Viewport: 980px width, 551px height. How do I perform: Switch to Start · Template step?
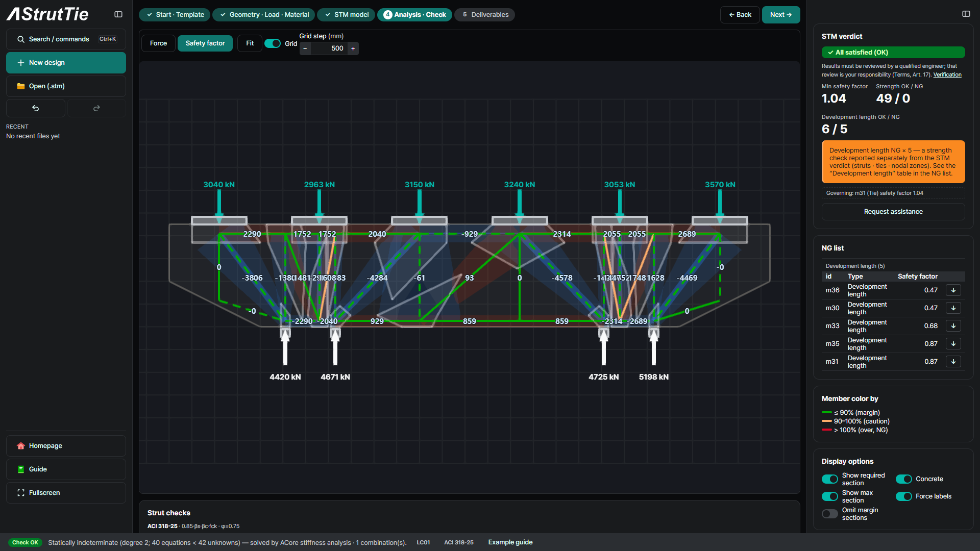point(175,15)
